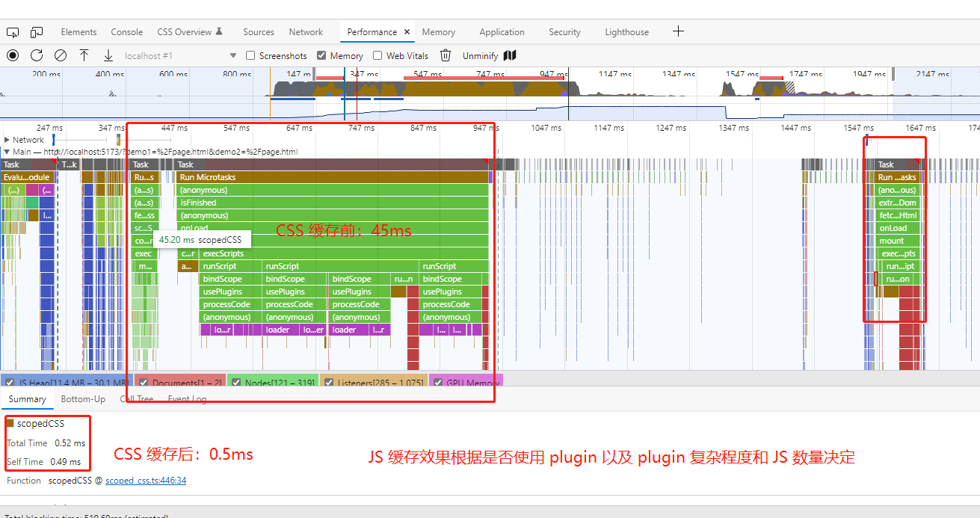Switch to the Application tab
The height and width of the screenshot is (518, 980).
(502, 32)
